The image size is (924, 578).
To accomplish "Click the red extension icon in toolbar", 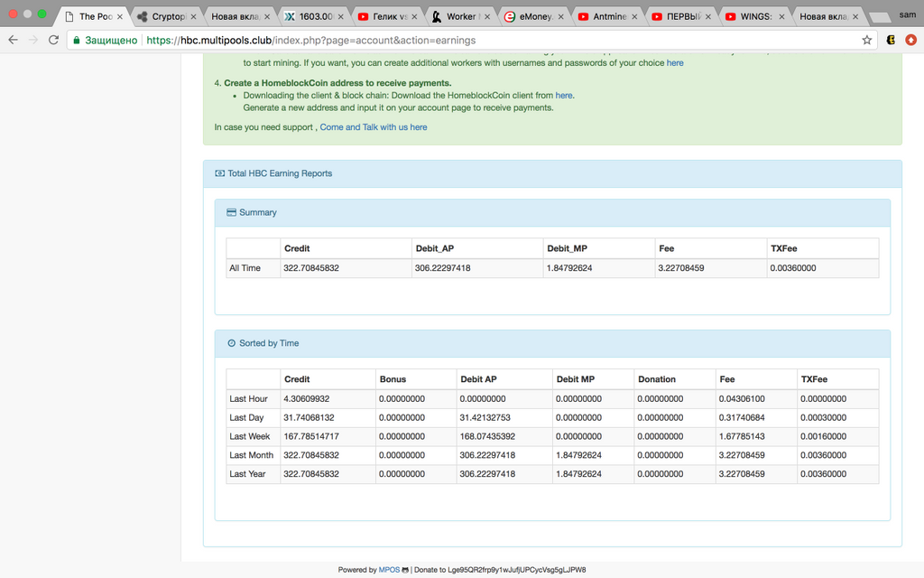I will (x=910, y=40).
